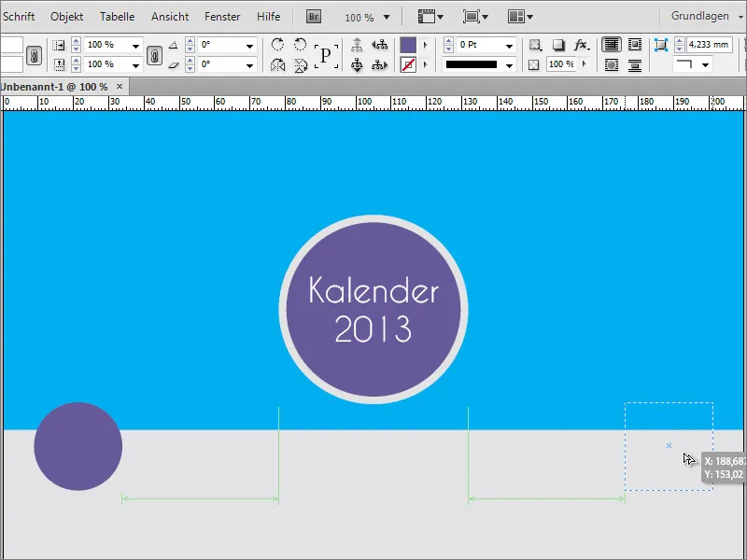Click the corner options icon
747x560 pixels.
(x=661, y=45)
